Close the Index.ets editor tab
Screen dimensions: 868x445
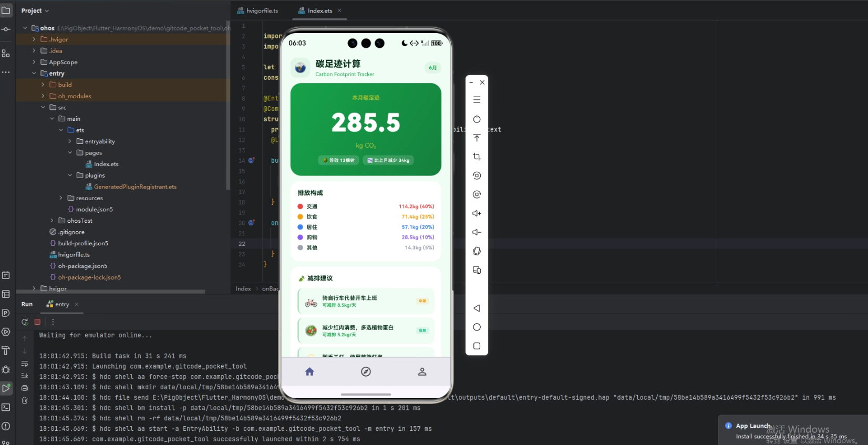[x=339, y=11]
